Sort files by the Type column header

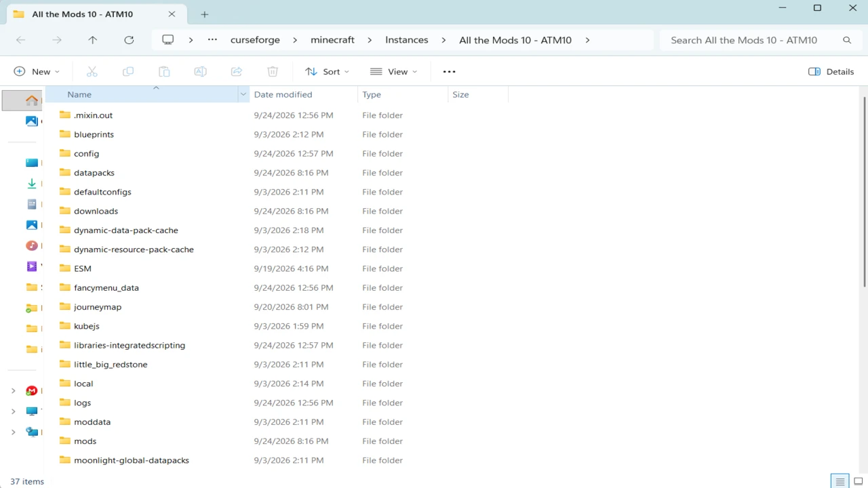point(403,95)
